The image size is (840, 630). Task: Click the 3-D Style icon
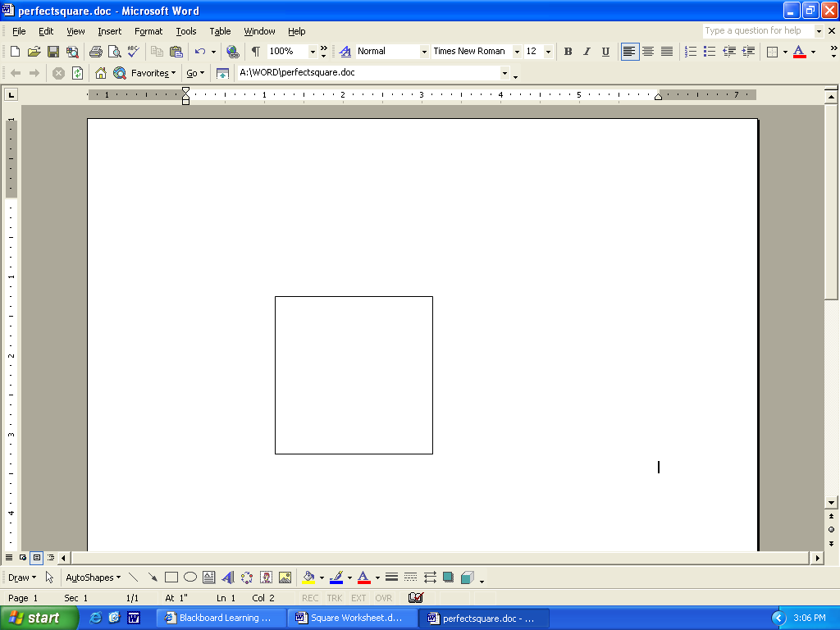pyautogui.click(x=467, y=577)
